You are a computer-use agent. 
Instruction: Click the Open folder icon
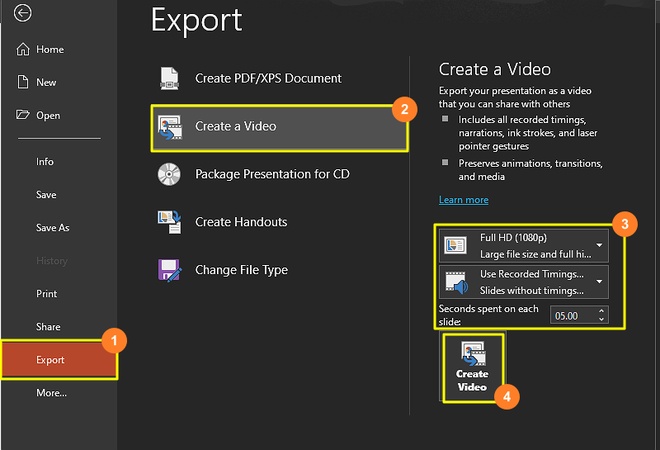click(23, 114)
